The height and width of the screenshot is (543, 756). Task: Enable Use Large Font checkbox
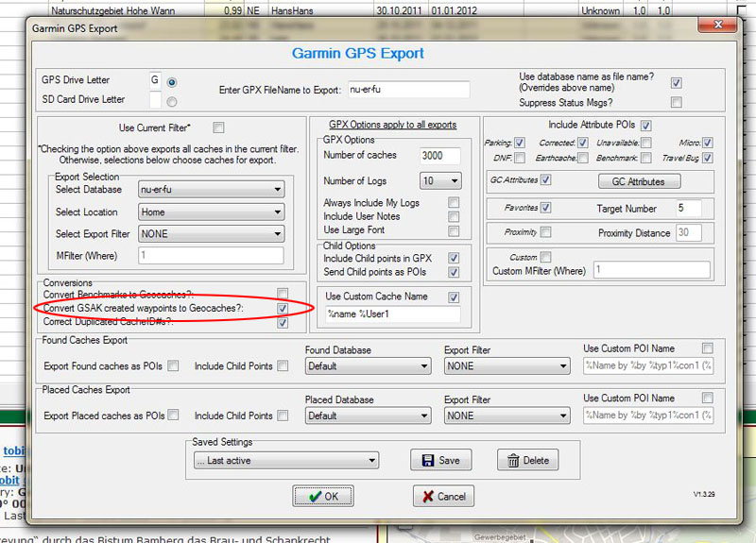click(454, 230)
